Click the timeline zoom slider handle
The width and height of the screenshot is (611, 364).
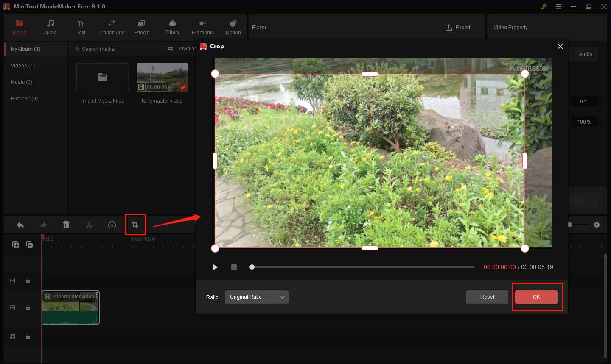pos(570,225)
